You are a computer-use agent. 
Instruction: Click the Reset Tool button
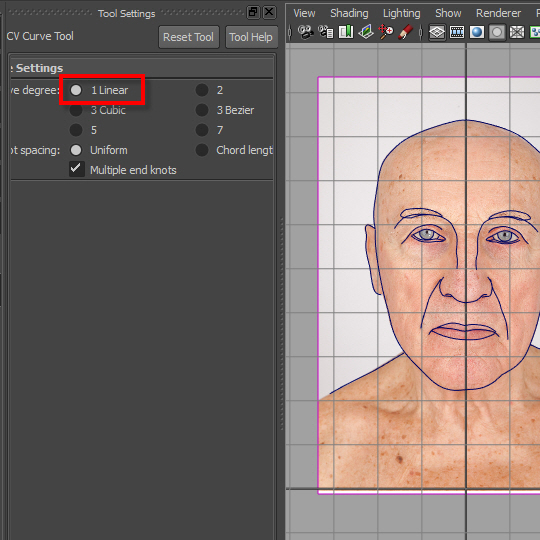(x=189, y=37)
